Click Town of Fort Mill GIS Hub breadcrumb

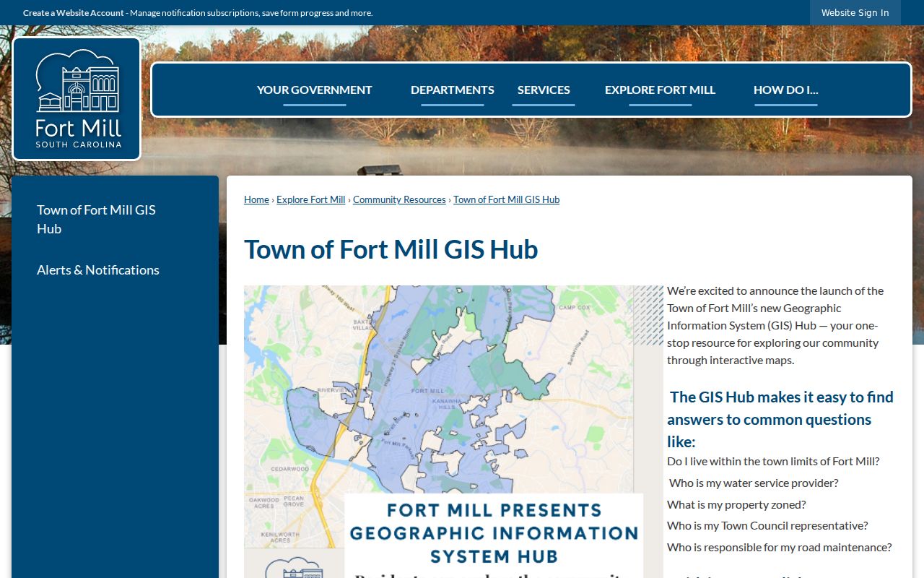tap(506, 199)
